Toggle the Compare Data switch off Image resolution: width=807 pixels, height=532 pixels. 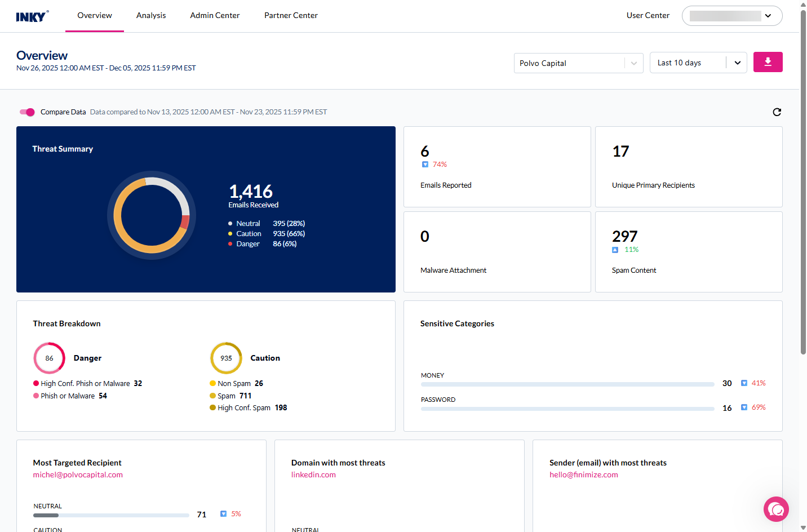click(27, 112)
